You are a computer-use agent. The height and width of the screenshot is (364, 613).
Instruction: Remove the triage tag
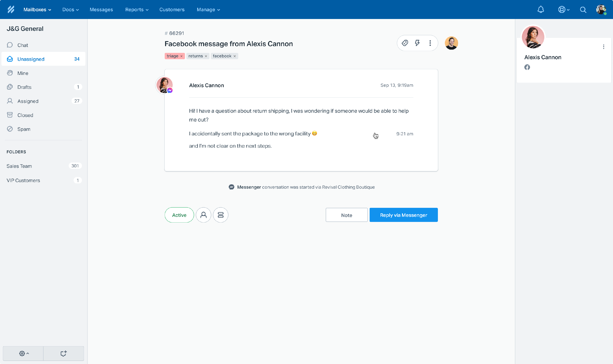coord(181,56)
